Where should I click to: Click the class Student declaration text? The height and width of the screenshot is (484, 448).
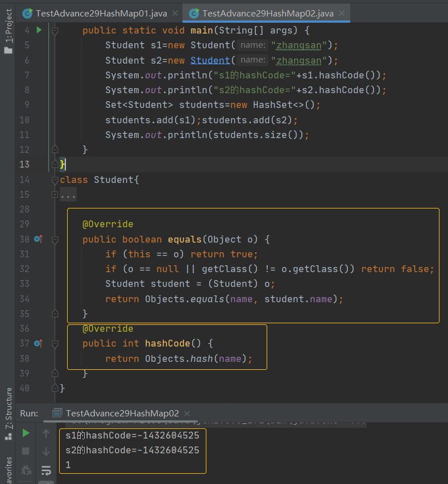point(99,180)
